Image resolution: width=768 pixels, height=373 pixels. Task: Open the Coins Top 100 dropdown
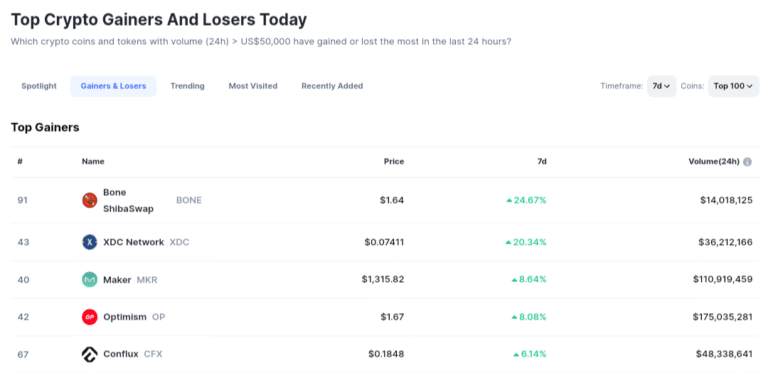(733, 86)
